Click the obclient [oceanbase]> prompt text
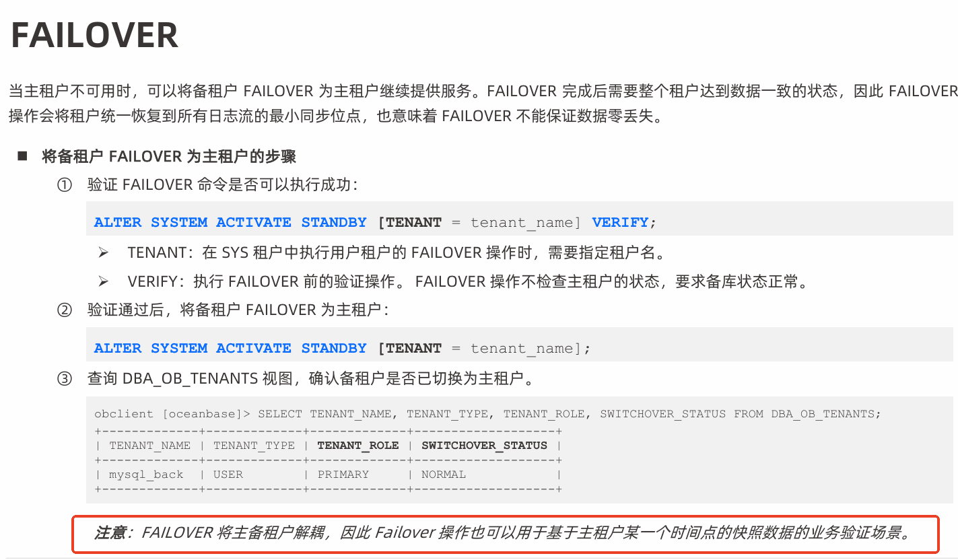958x560 pixels. tap(172, 414)
